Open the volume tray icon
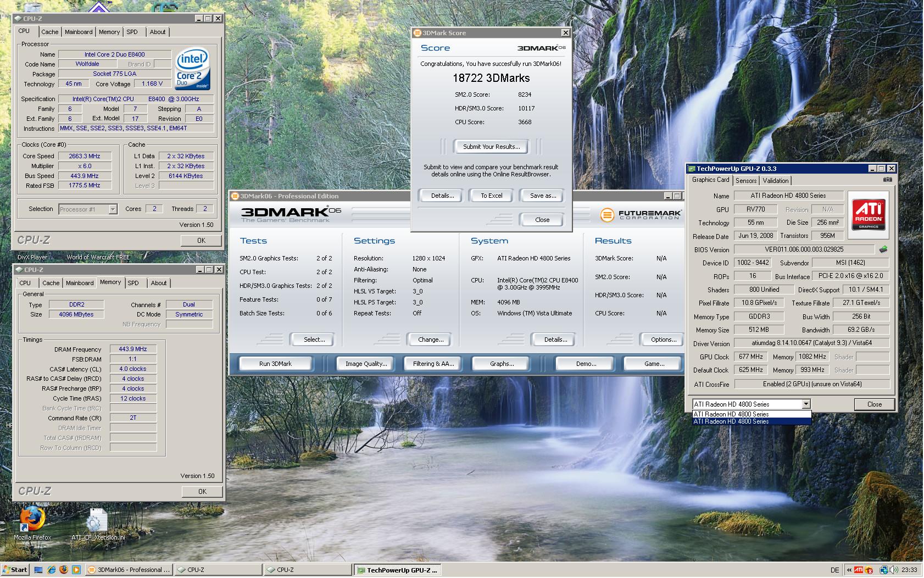Screen dimensions: 924x578 (x=893, y=570)
